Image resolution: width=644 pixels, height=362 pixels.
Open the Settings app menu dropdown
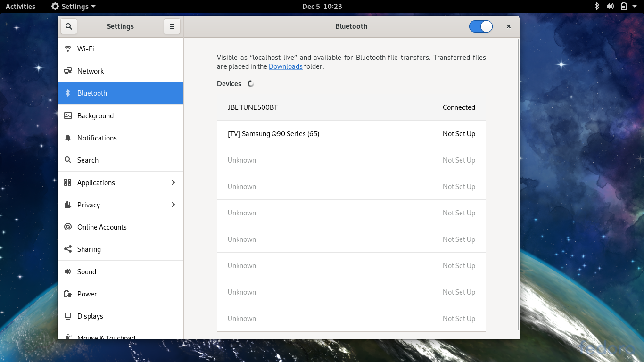[x=74, y=6]
